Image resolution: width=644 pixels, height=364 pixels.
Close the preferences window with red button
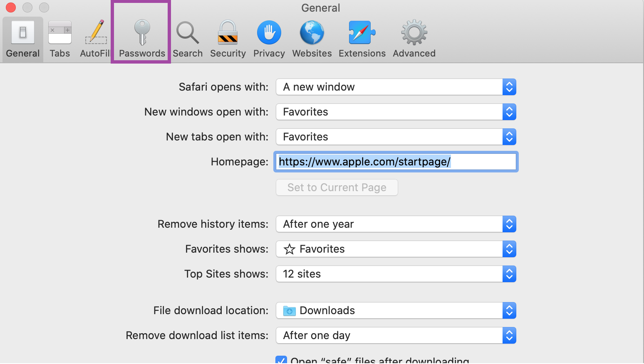click(11, 7)
